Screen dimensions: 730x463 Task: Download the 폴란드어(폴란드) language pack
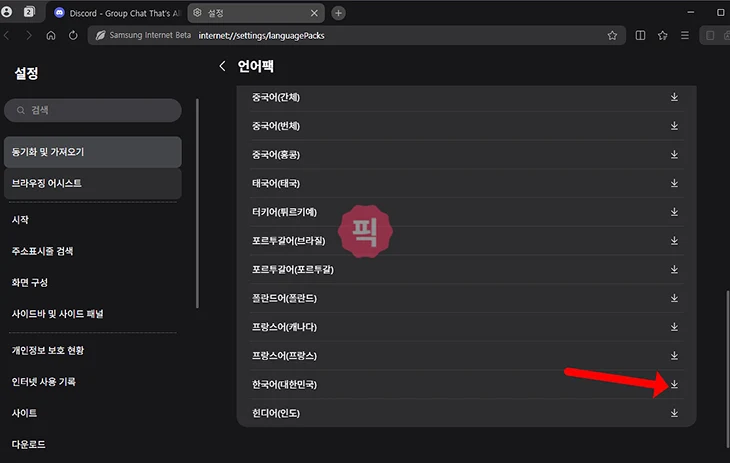coord(674,298)
